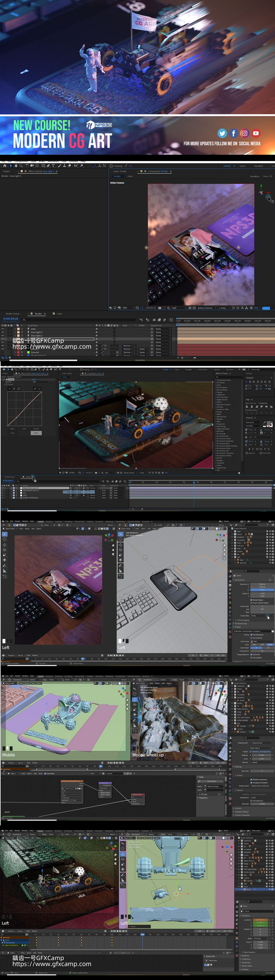Select Scale tool in NPS3D card Blender viewport
Screen dimensions: 275x980
[4, 555]
